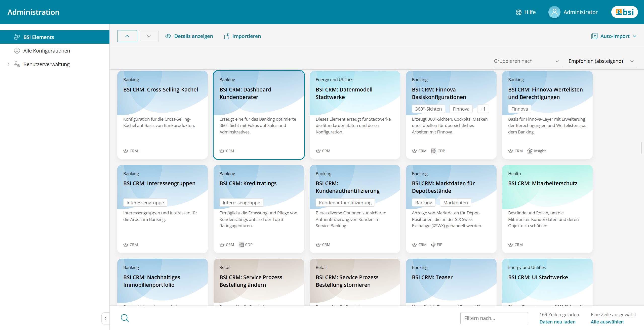Select all rows via Alle auswählen
644x330 pixels.
pos(607,322)
